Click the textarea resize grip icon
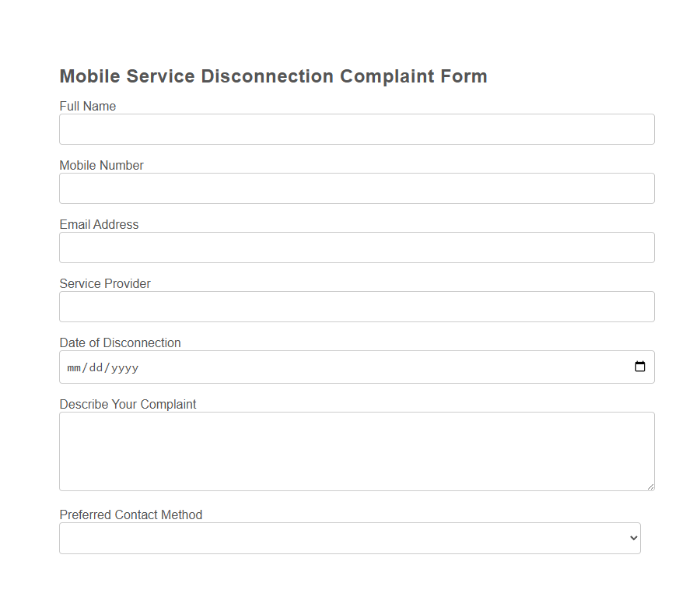The height and width of the screenshot is (604, 700). pyautogui.click(x=650, y=486)
